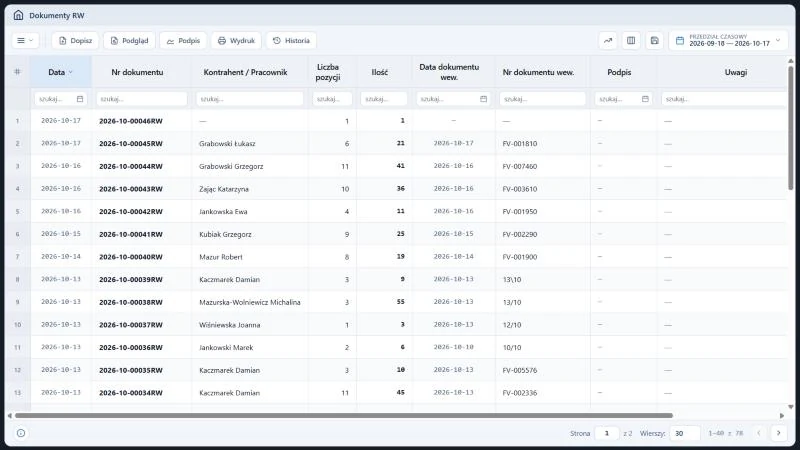The width and height of the screenshot is (800, 450).
Task: Go to next page arrow
Action: pos(779,433)
